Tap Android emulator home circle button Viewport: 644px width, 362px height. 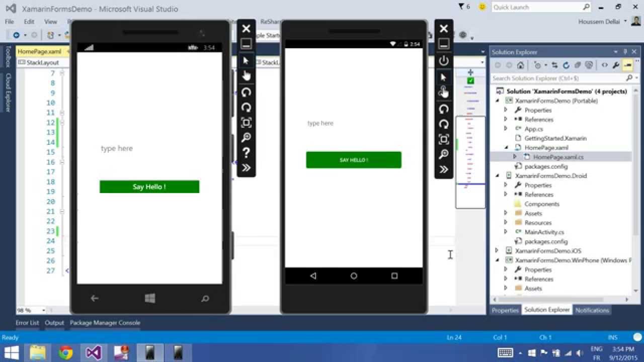pyautogui.click(x=354, y=276)
